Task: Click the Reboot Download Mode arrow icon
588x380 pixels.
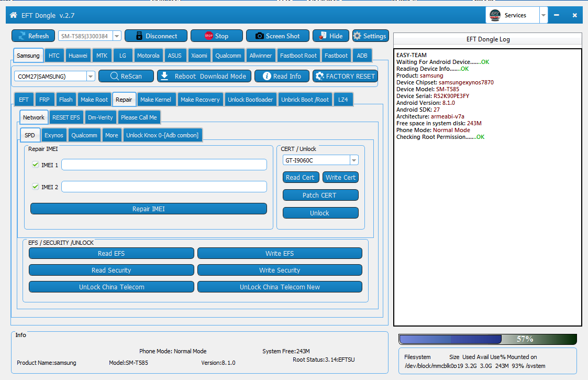Action: click(x=164, y=76)
